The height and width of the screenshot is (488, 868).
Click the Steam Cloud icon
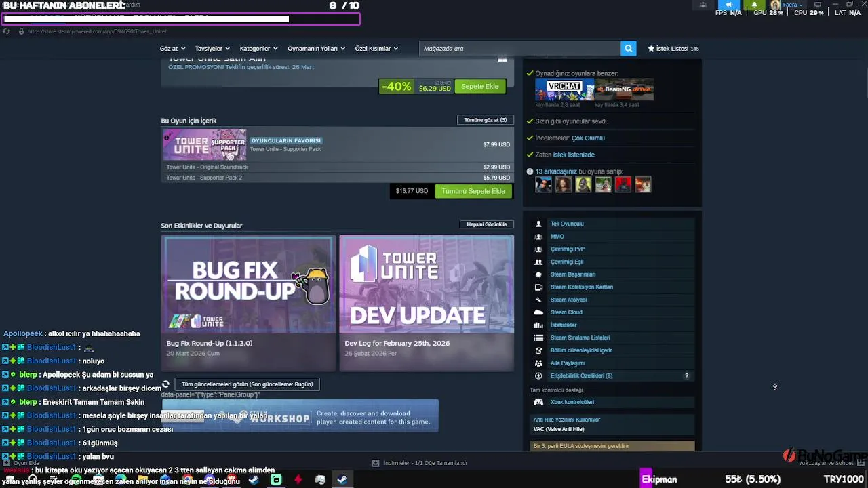click(x=538, y=312)
